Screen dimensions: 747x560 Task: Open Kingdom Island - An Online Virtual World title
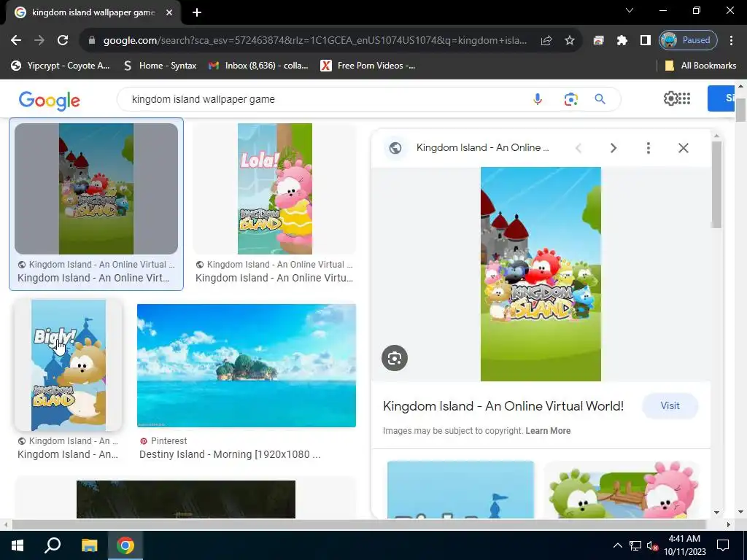point(503,406)
